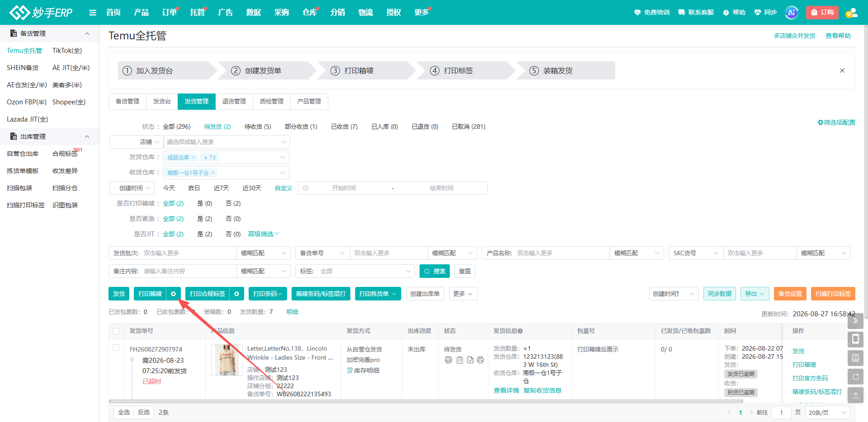Viewport: 868px width, 422px height.
Task: Open the 仓库 top menu
Action: coord(310,13)
